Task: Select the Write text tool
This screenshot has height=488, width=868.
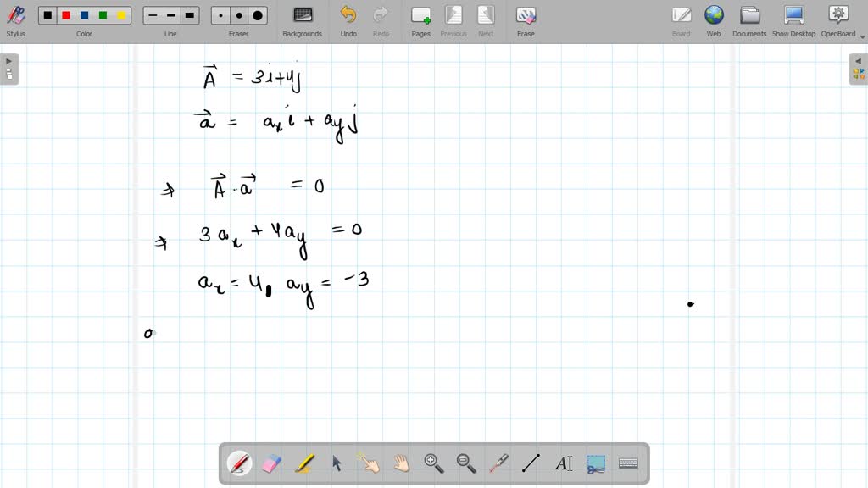Action: (562, 463)
